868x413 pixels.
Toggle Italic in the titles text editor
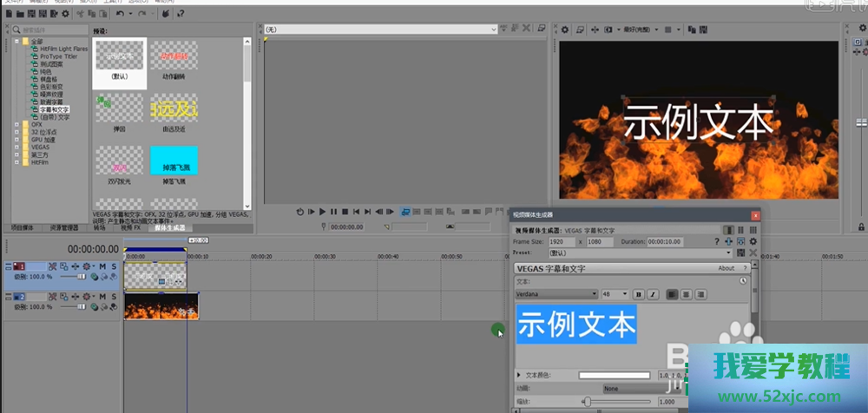click(653, 294)
